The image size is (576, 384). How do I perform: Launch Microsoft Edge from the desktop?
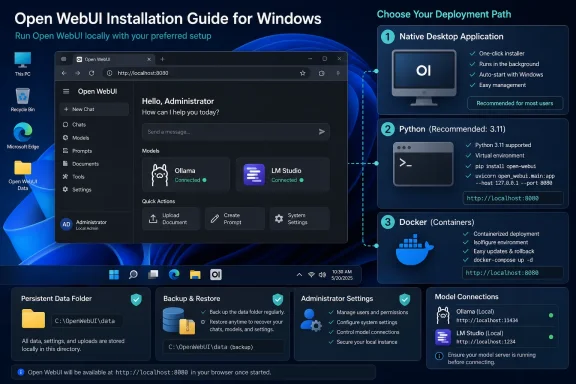click(x=22, y=136)
